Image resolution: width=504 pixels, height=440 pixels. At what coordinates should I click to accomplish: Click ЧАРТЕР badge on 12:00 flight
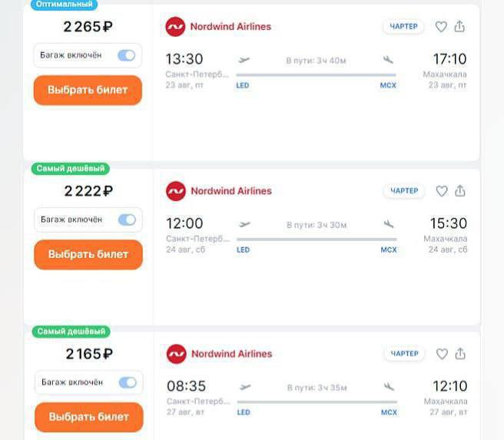(404, 191)
